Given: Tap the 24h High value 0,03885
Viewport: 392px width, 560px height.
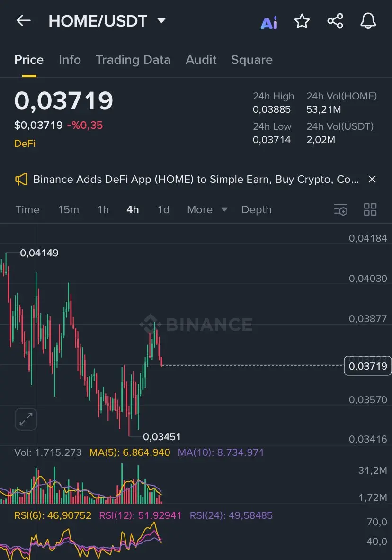Looking at the screenshot, I should (x=272, y=109).
